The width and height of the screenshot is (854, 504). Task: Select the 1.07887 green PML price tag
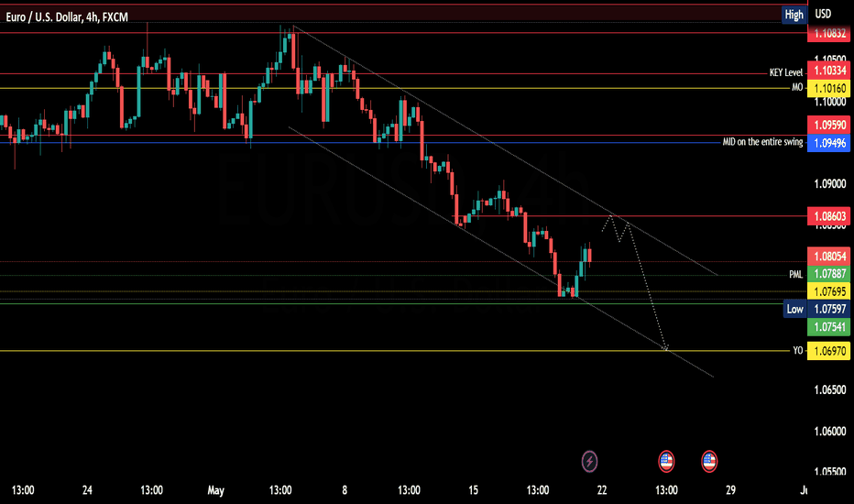coord(828,273)
